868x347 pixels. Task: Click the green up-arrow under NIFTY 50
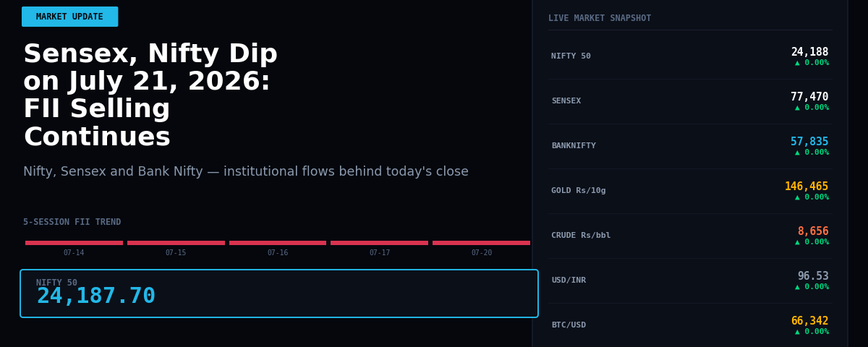point(798,63)
